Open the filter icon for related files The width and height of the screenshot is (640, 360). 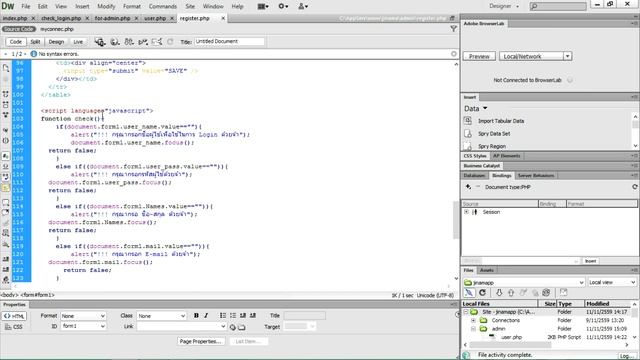453,29
